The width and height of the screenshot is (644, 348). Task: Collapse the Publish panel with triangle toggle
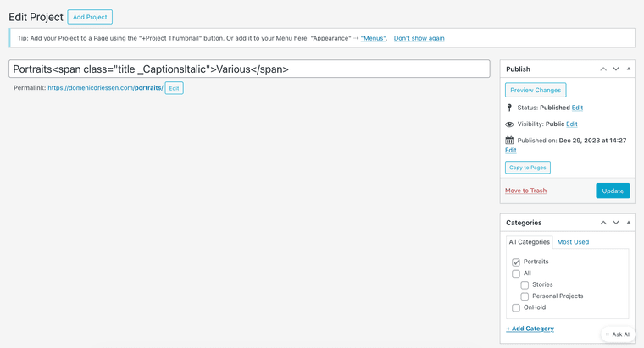(x=629, y=69)
